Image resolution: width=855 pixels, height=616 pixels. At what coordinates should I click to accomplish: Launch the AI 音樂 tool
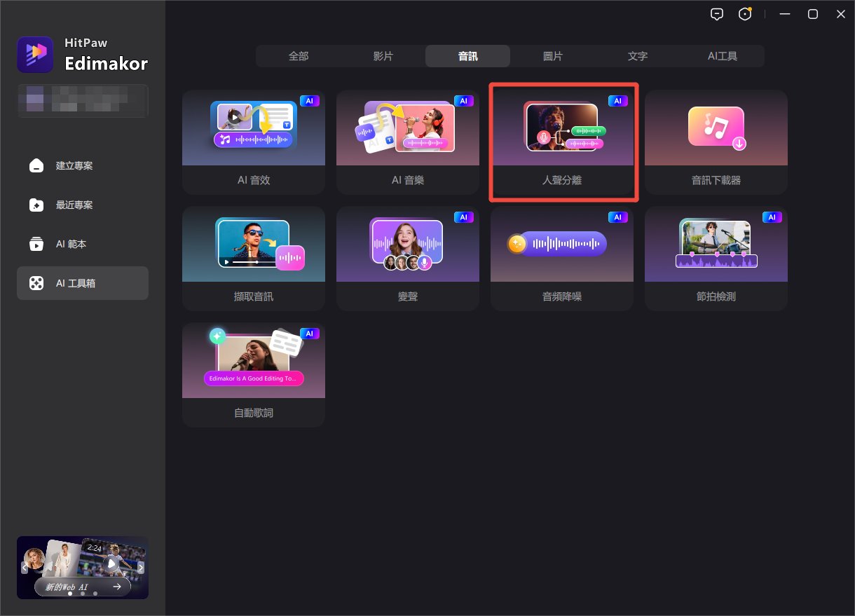pyautogui.click(x=408, y=142)
